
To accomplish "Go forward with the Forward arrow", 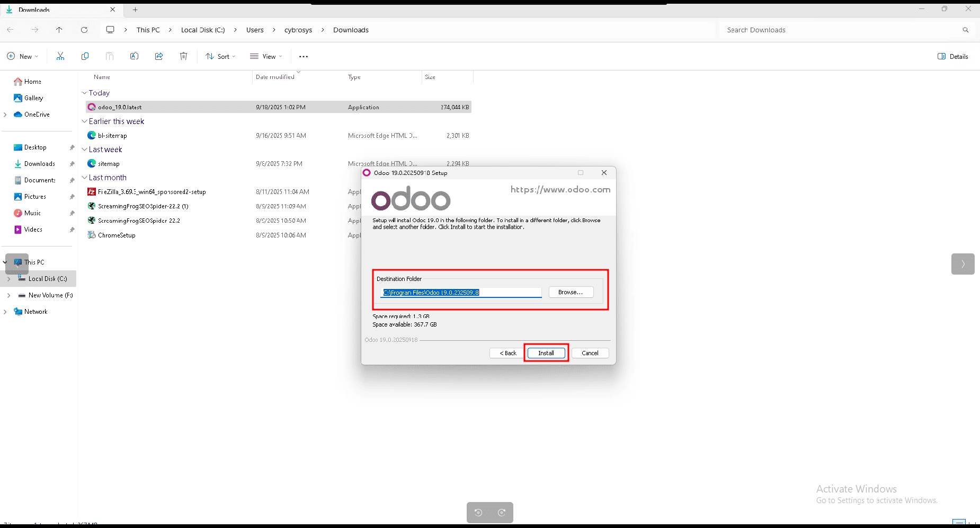I will [35, 30].
